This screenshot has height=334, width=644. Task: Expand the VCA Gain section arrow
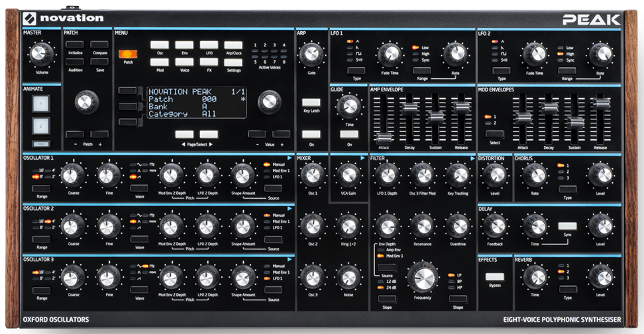click(362, 158)
